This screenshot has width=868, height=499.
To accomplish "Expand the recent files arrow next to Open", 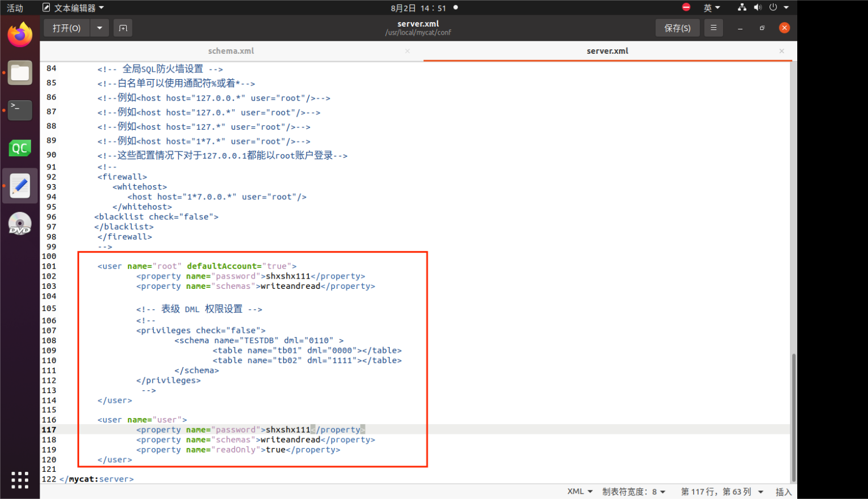I will pyautogui.click(x=100, y=28).
